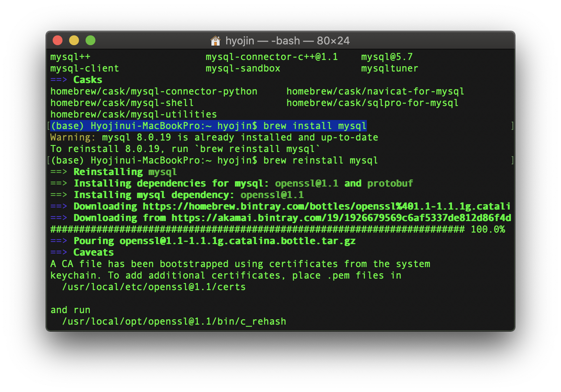Click the 'mysql-client' formula name
The image size is (561, 392).
coord(85,68)
